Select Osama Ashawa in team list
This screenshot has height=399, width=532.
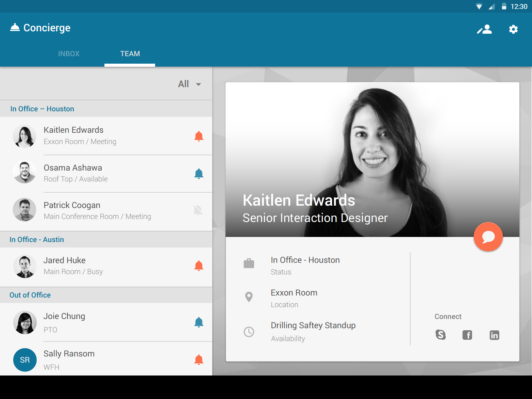coord(106,174)
